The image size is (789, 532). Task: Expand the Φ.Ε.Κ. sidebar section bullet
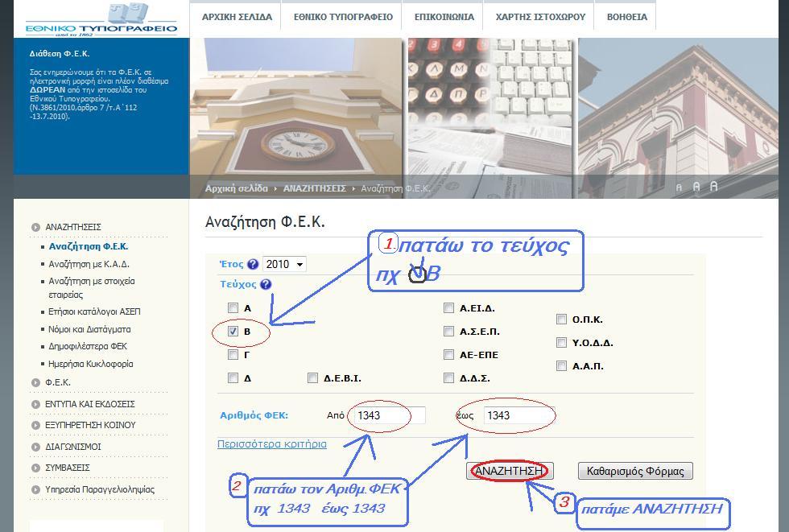coord(35,382)
